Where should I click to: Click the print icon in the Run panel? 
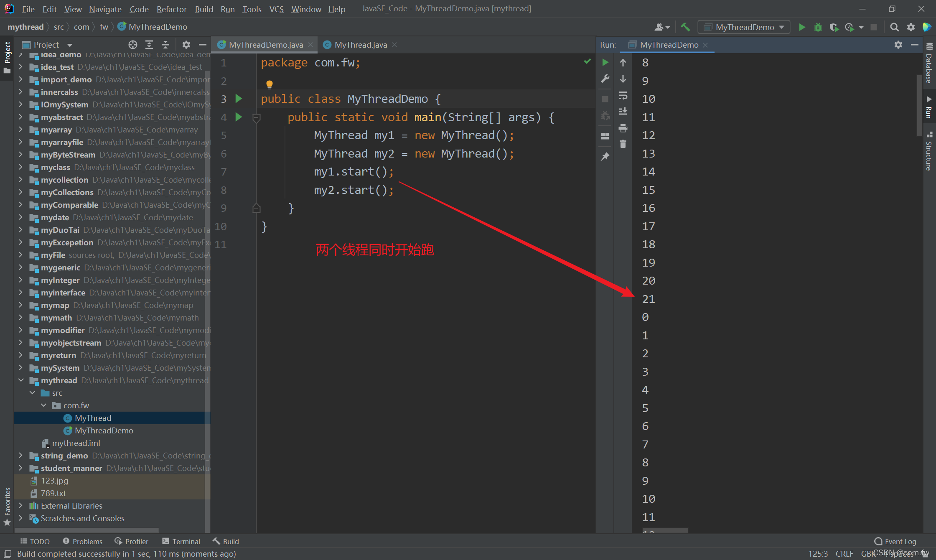tap(623, 128)
